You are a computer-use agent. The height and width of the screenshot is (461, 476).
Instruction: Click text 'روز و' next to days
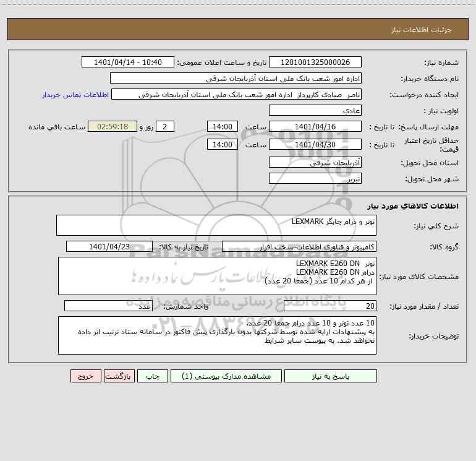(147, 127)
